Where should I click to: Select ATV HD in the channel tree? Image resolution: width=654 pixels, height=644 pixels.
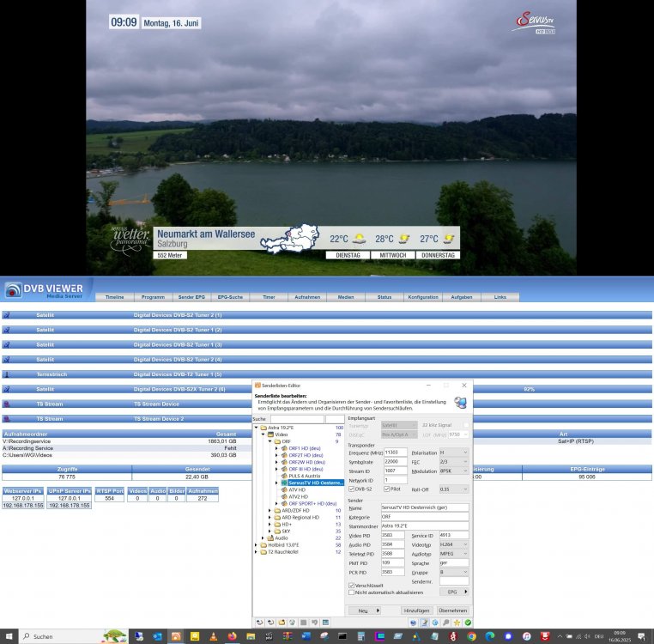click(299, 489)
